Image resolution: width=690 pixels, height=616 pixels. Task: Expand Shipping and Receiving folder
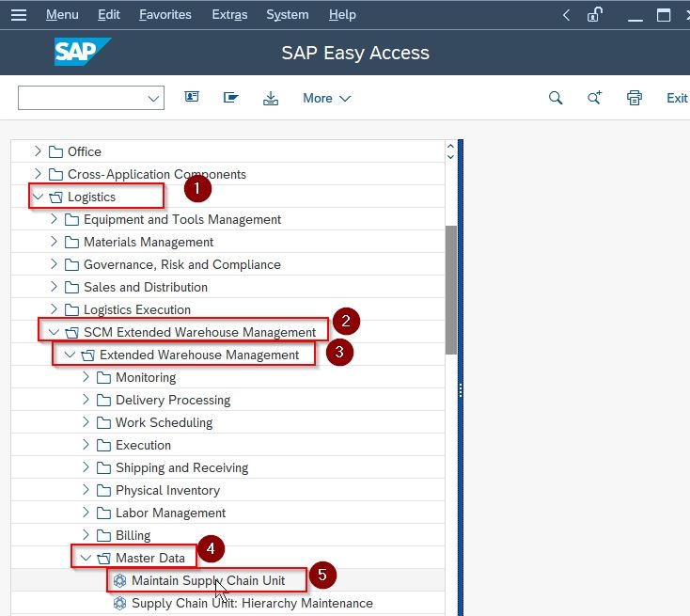tap(86, 467)
